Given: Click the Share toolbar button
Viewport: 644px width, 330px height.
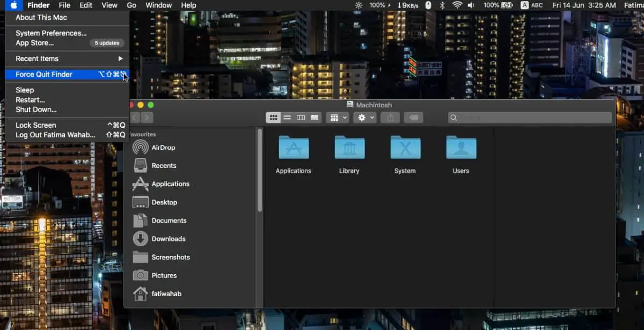Looking at the screenshot, I should point(390,118).
